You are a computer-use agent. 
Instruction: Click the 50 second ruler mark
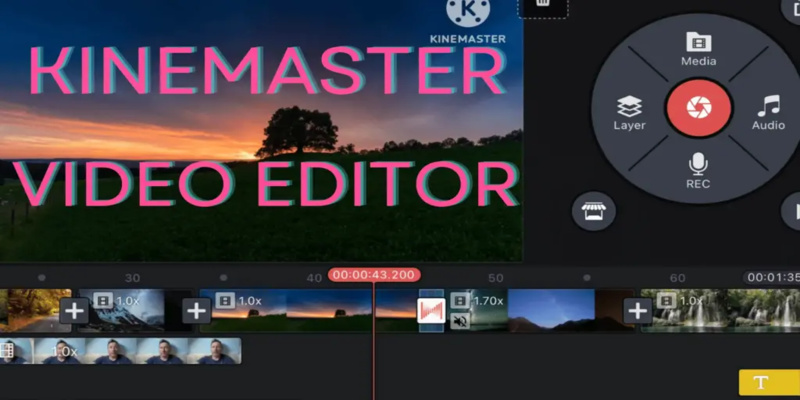pyautogui.click(x=495, y=278)
